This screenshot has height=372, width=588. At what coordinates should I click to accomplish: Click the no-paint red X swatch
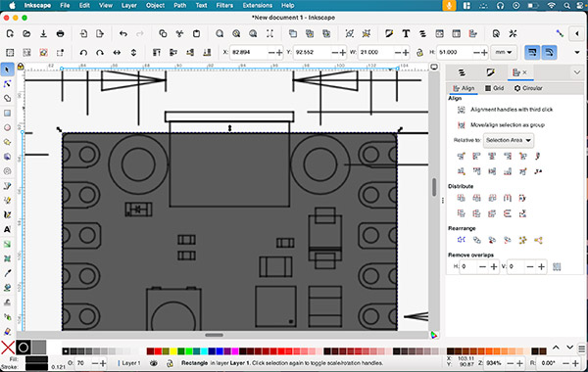coord(8,348)
